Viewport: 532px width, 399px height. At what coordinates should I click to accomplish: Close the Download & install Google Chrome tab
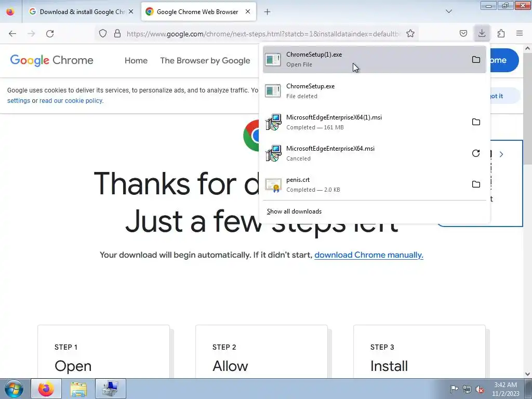point(131,11)
